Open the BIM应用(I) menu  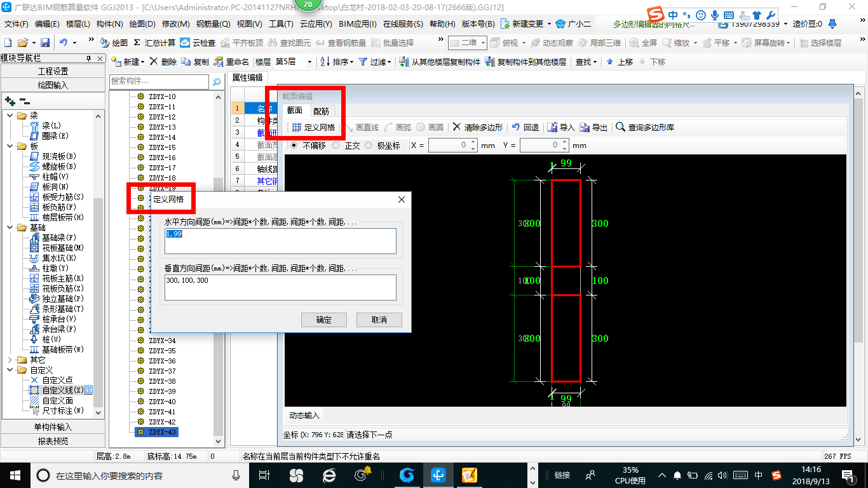coord(358,24)
